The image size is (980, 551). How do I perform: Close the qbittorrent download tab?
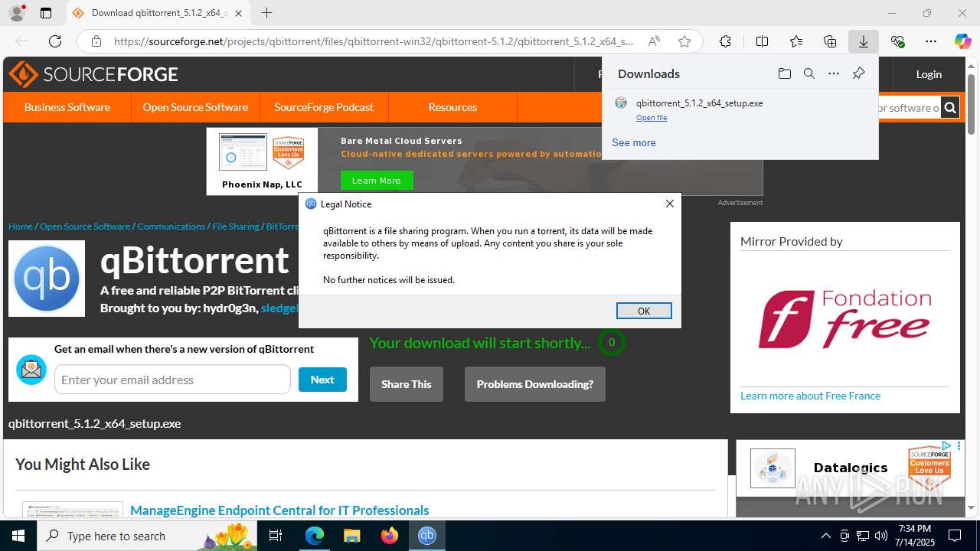(x=238, y=13)
